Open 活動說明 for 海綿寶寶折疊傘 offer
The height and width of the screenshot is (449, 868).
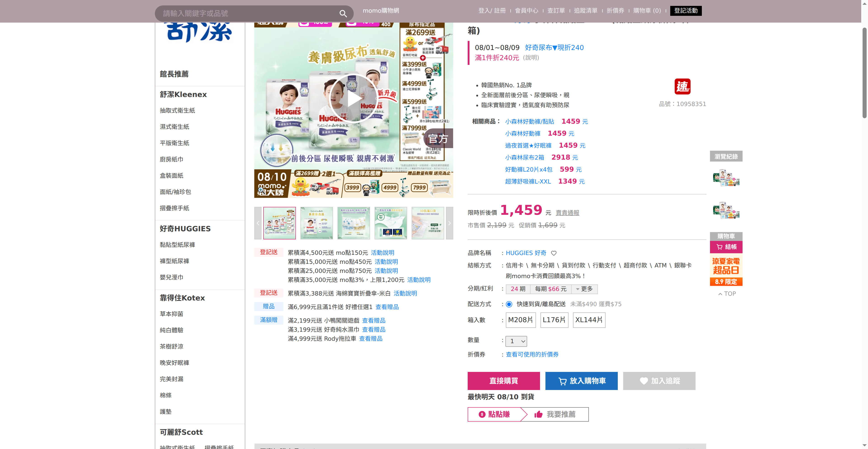click(405, 293)
